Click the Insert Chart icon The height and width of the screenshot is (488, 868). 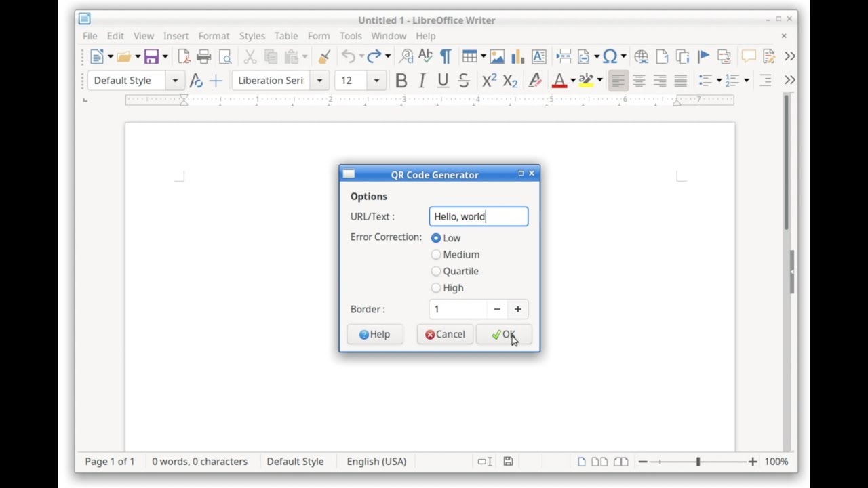pyautogui.click(x=518, y=56)
